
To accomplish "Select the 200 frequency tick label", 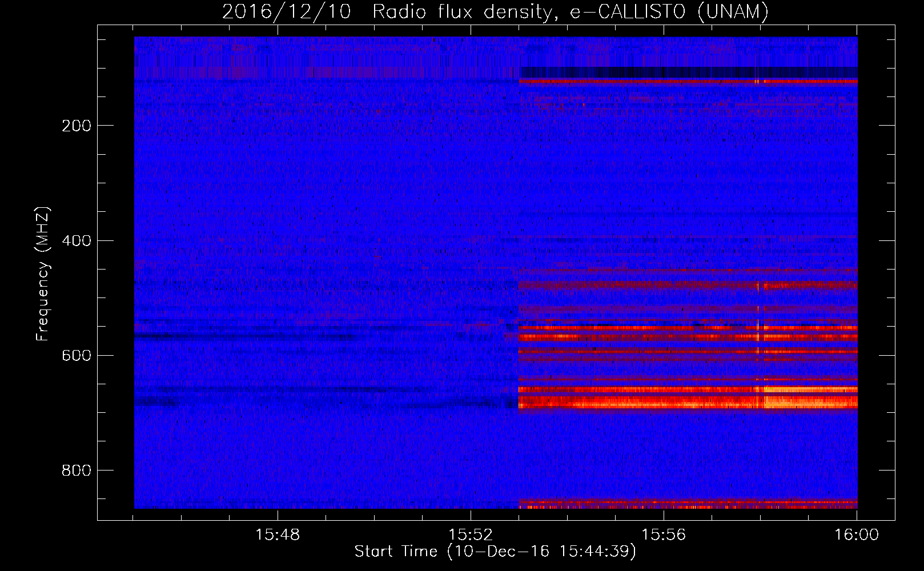I will tap(76, 126).
